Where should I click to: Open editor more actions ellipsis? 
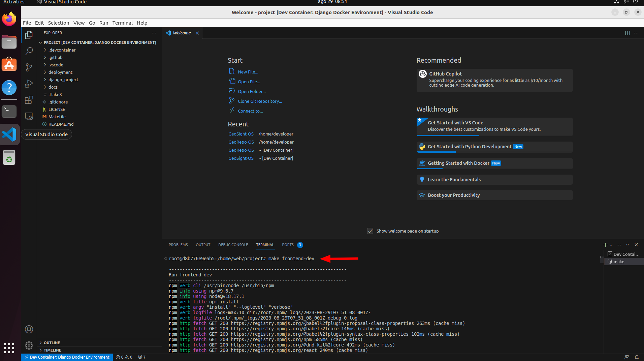pyautogui.click(x=636, y=33)
